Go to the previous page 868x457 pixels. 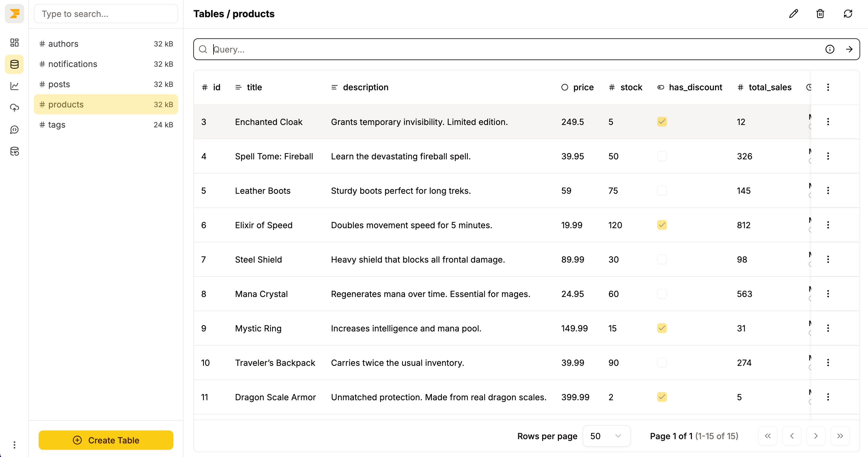coord(792,436)
